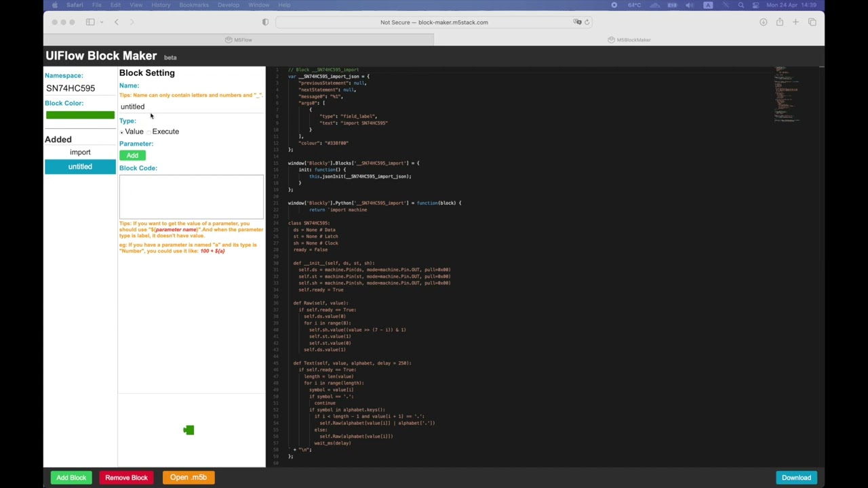Click the translate icon in address bar
Screen dimensions: 868x488
[577, 22]
